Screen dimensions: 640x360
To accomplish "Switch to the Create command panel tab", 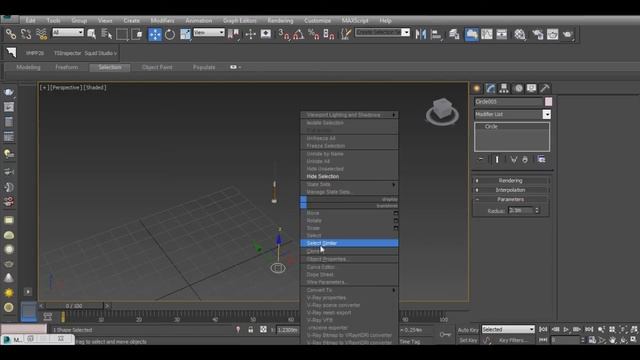I will (476, 89).
